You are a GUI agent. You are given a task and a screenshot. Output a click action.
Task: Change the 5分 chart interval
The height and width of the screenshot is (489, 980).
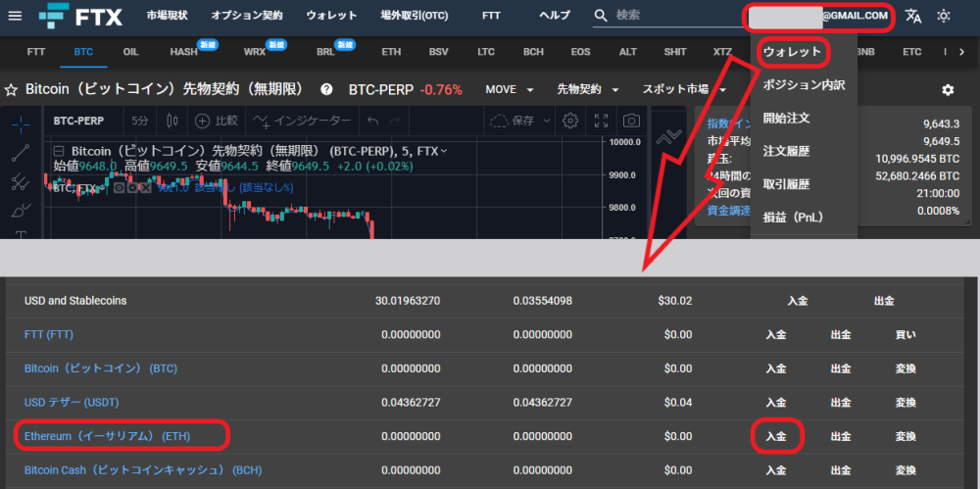(140, 121)
